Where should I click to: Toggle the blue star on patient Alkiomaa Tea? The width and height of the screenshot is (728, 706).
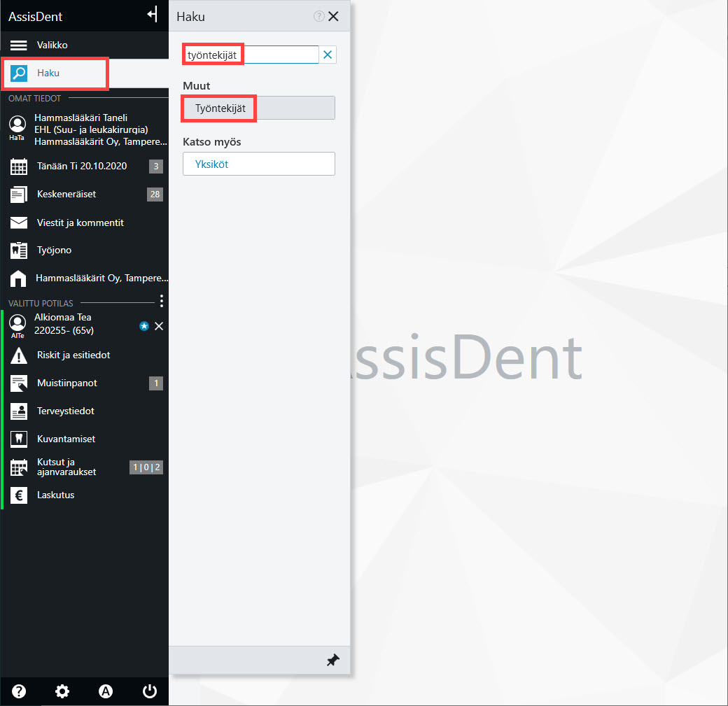pyautogui.click(x=144, y=326)
